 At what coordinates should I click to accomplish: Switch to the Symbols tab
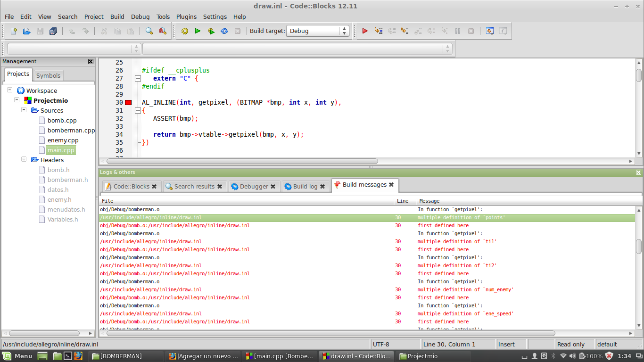pyautogui.click(x=48, y=75)
